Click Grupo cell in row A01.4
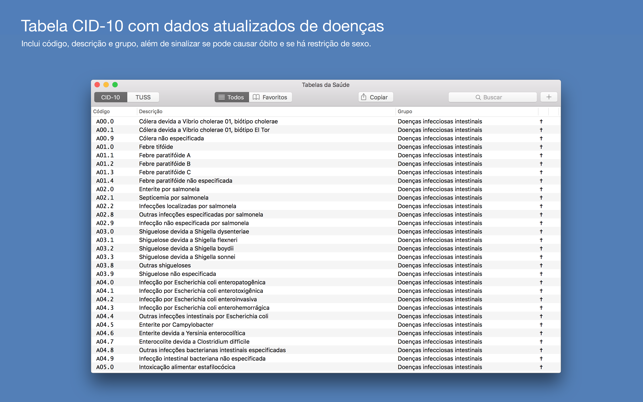643x402 pixels. pos(440,180)
